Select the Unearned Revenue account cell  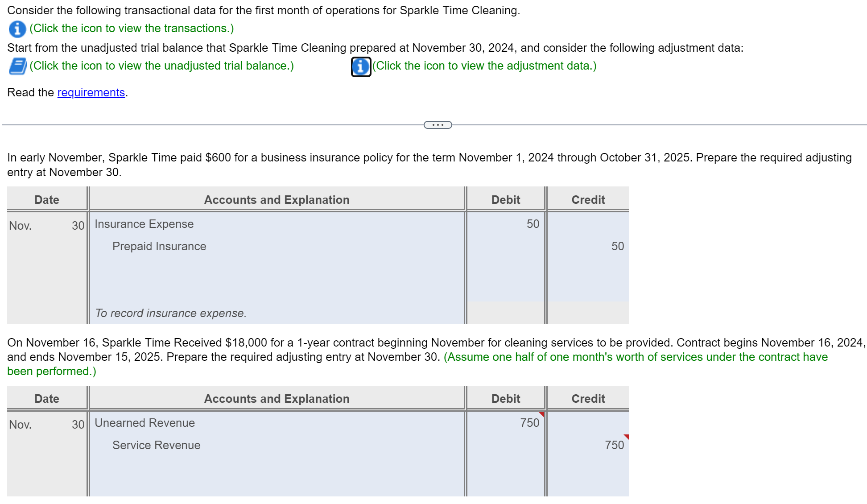point(145,423)
